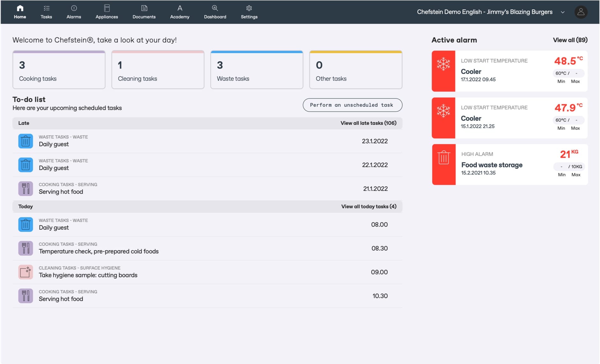Open the Chefstein Academy
The height and width of the screenshot is (364, 600).
click(x=180, y=12)
